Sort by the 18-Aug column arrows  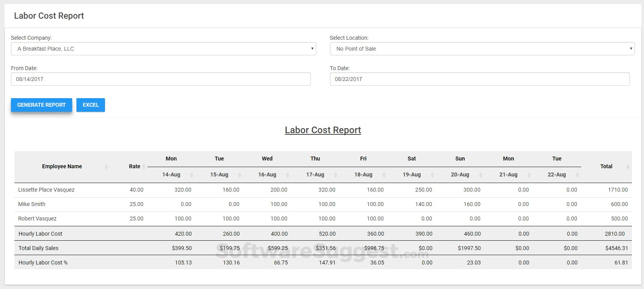384,175
